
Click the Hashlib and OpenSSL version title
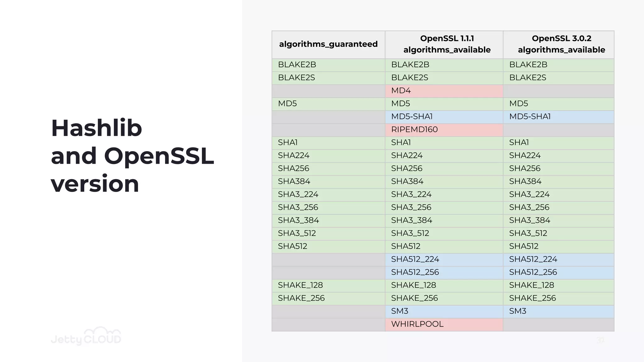[x=132, y=156]
